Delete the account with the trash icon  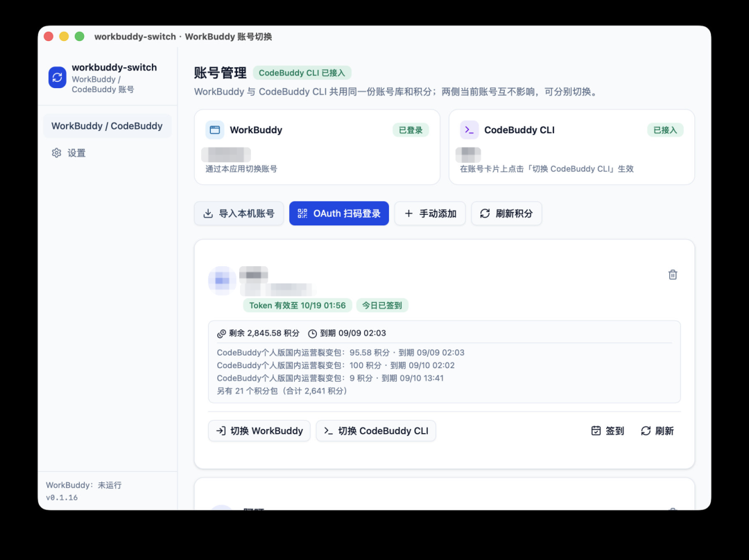(673, 274)
